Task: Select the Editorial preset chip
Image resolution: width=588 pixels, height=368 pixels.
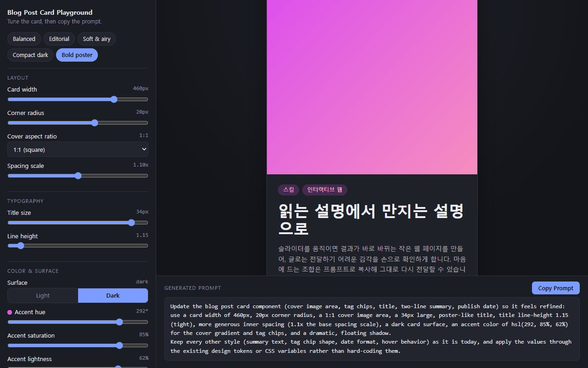Action: (x=59, y=39)
